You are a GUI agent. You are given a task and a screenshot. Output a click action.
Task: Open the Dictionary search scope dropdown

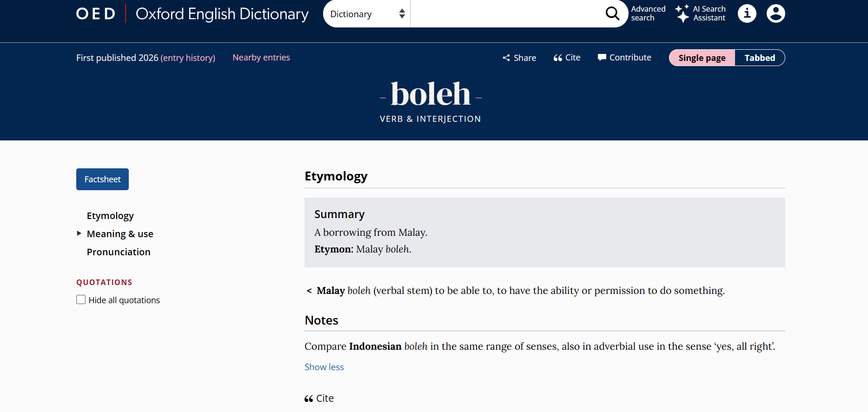[366, 13]
